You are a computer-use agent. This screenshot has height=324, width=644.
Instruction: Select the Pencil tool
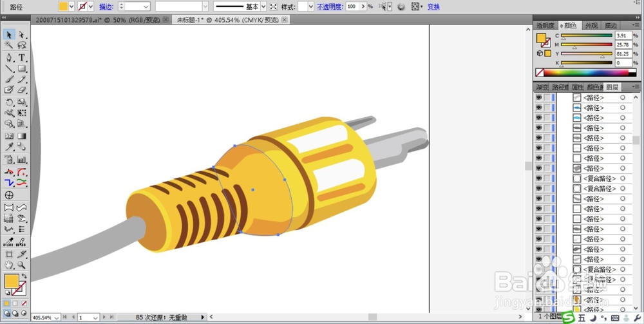tap(22, 79)
